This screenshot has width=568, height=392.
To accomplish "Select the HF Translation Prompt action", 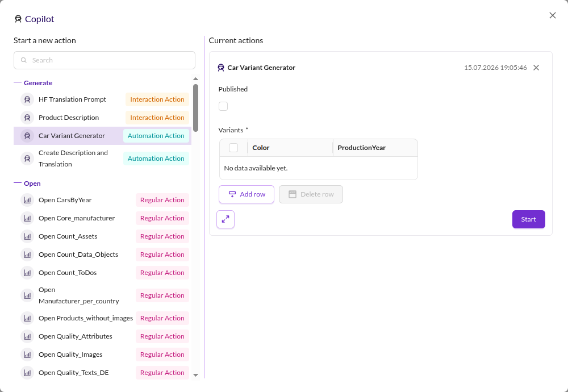I will (102, 99).
